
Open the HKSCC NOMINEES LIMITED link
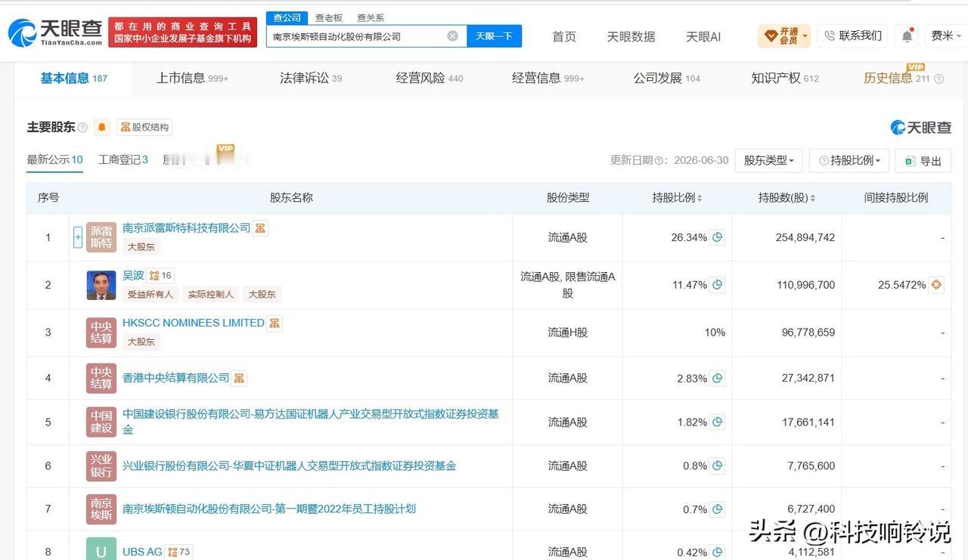194,323
